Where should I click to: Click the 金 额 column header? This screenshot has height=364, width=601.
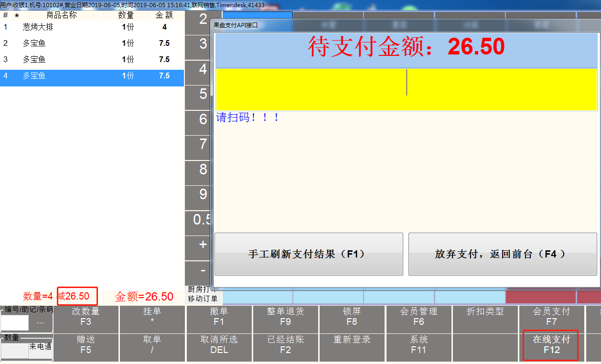(x=164, y=15)
